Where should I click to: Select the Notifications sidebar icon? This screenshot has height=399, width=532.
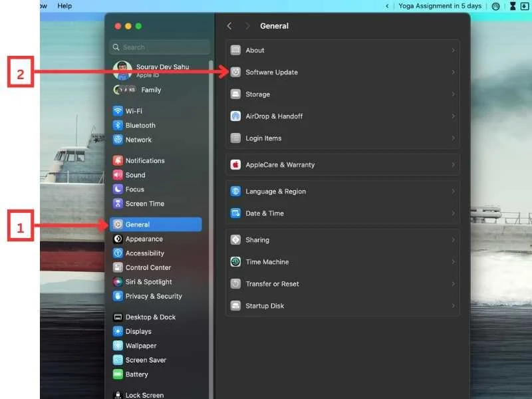(x=118, y=160)
